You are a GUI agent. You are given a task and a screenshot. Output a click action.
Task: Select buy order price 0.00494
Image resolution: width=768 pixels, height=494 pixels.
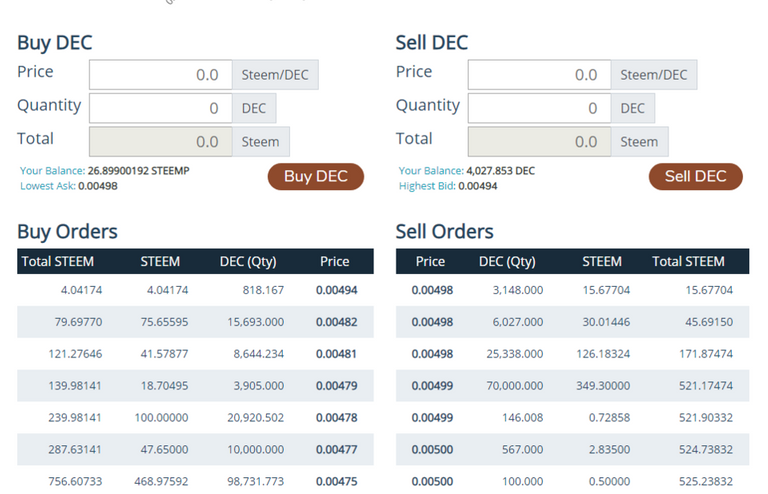[x=336, y=290]
